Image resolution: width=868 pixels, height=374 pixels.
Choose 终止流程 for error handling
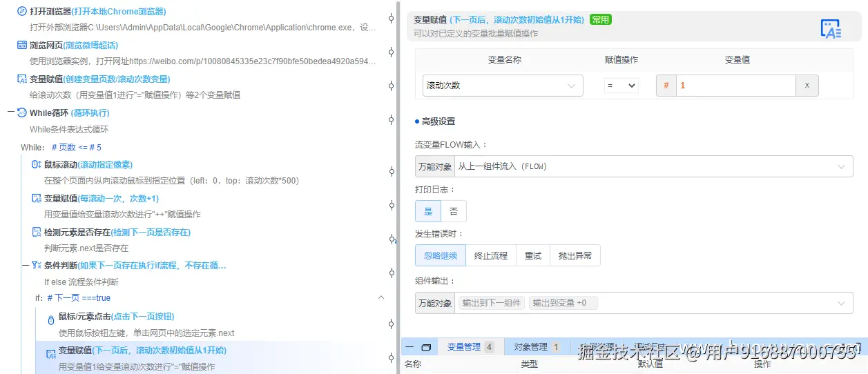tap(491, 255)
